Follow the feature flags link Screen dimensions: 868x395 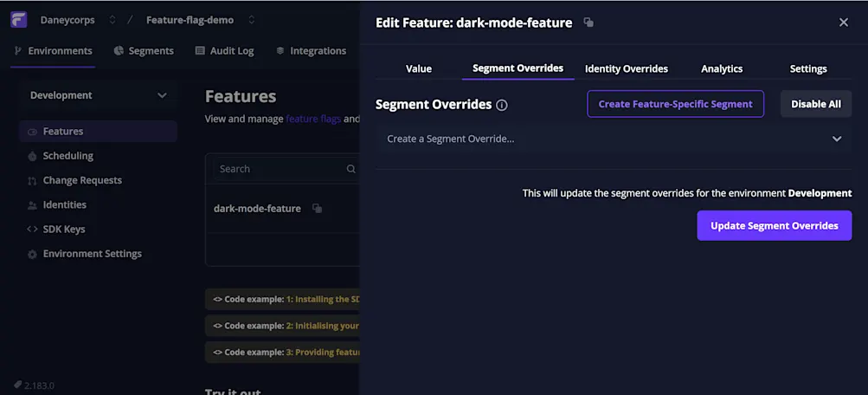click(x=313, y=119)
